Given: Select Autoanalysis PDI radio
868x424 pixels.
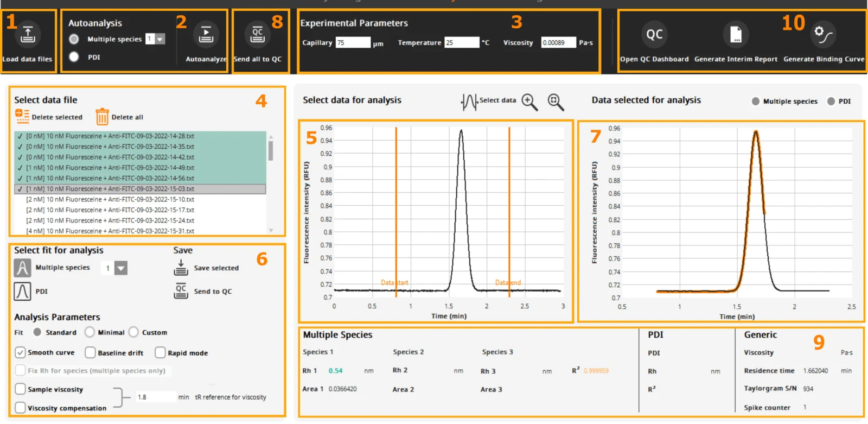Looking at the screenshot, I should tap(74, 56).
